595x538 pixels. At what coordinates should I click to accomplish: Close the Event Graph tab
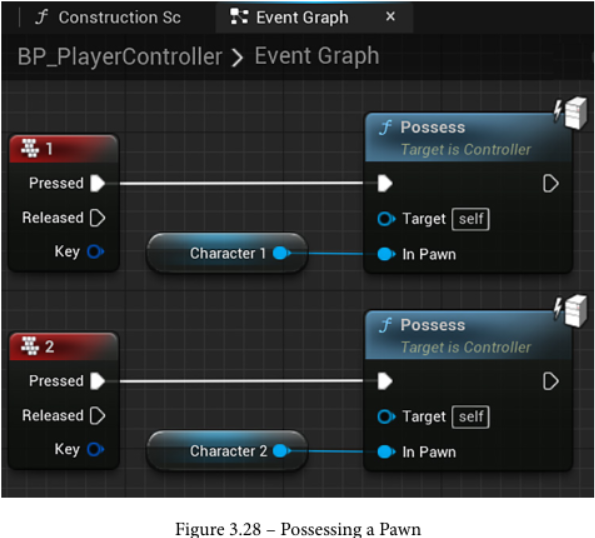[x=390, y=17]
